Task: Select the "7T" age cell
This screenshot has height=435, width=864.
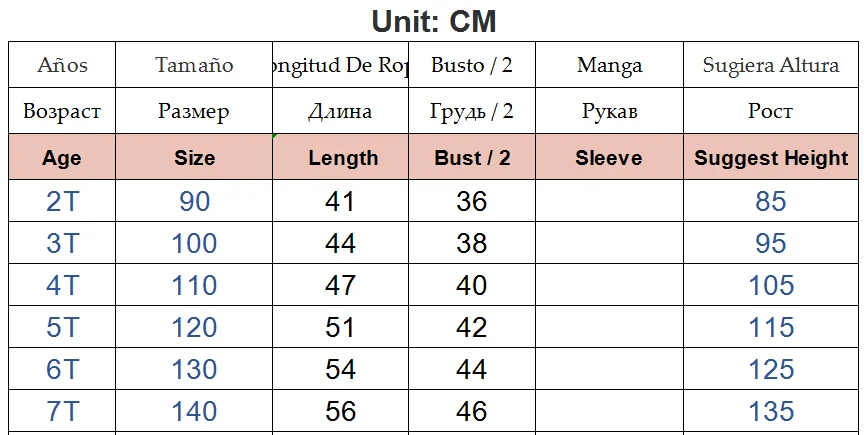Action: click(62, 411)
